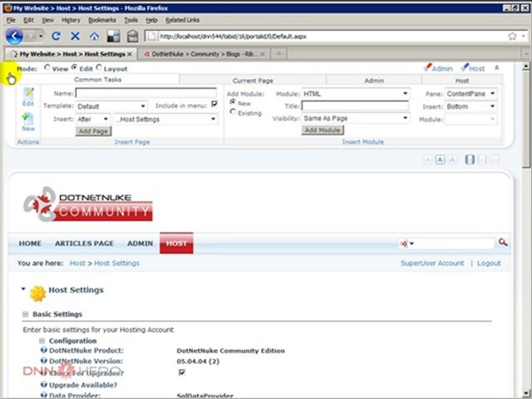Switch to DotNetNuke Community Blogs browser tab
This screenshot has height=399, width=532.
(x=204, y=54)
